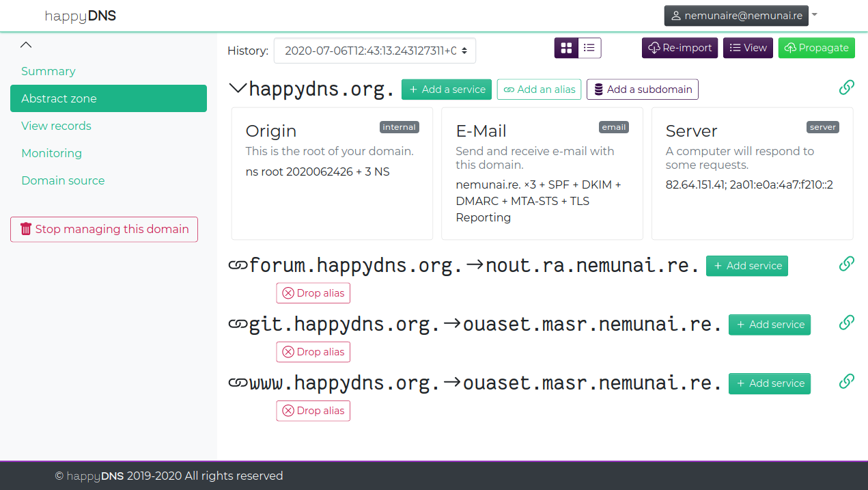This screenshot has height=490, width=868.
Task: Switch to list view display
Action: [x=589, y=48]
